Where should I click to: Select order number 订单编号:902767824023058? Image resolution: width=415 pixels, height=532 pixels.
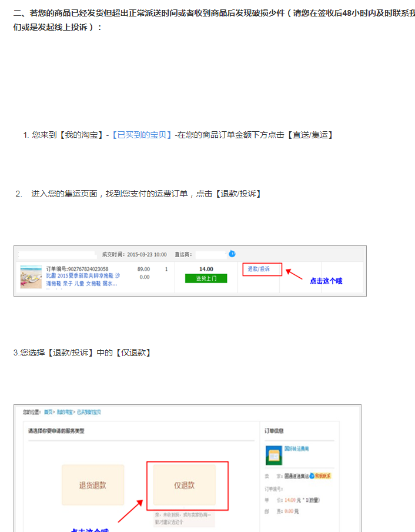tap(77, 269)
